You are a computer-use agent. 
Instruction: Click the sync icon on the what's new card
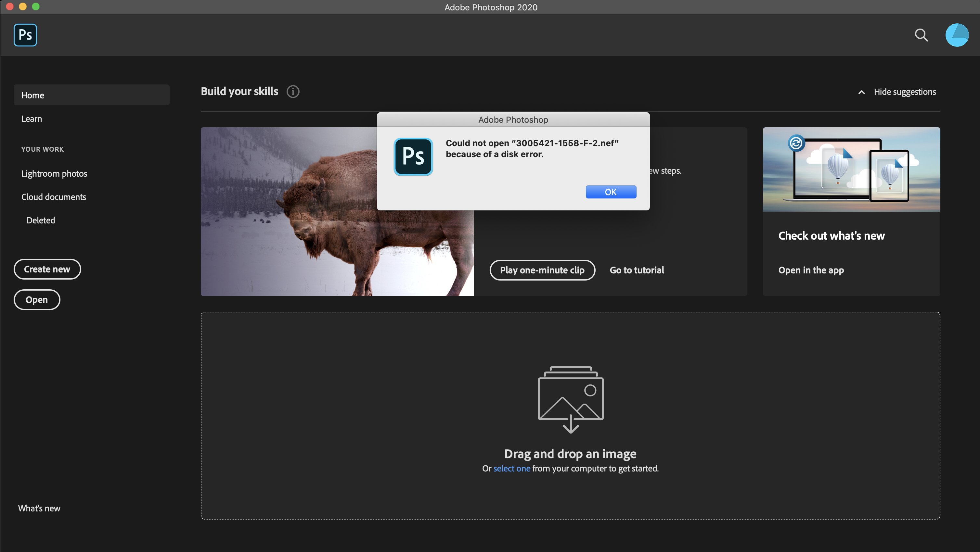(797, 143)
